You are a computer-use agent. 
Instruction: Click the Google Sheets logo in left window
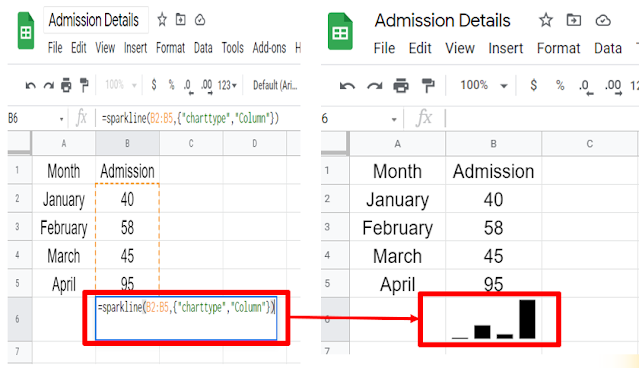[26, 31]
